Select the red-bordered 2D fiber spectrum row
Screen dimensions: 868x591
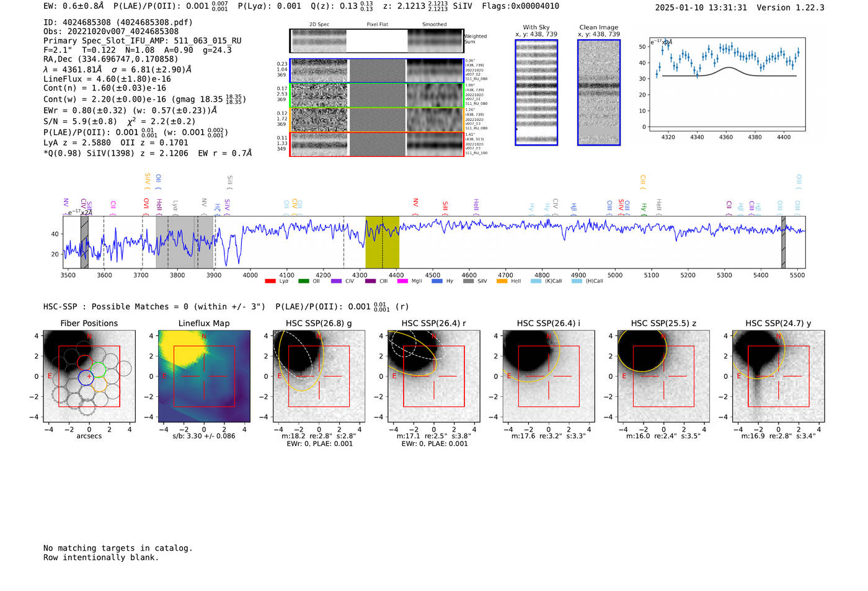[x=376, y=144]
